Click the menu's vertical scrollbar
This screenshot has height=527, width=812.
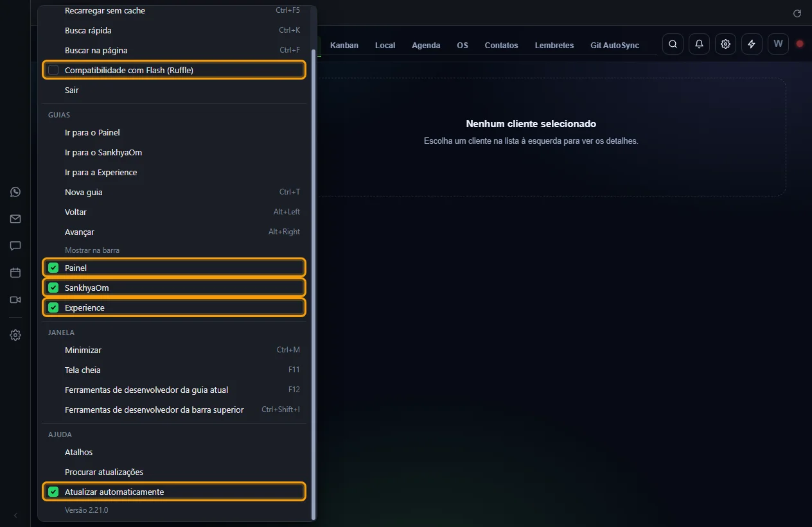click(x=313, y=284)
